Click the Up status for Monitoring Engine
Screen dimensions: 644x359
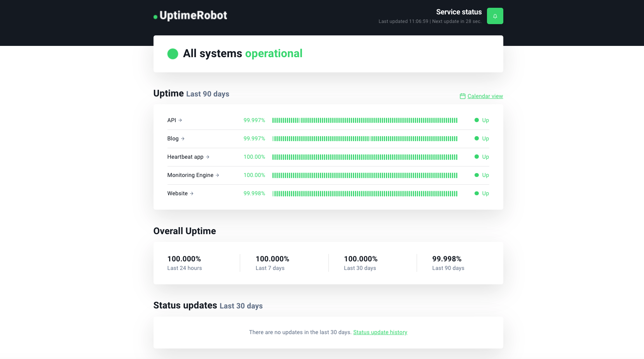pos(482,175)
